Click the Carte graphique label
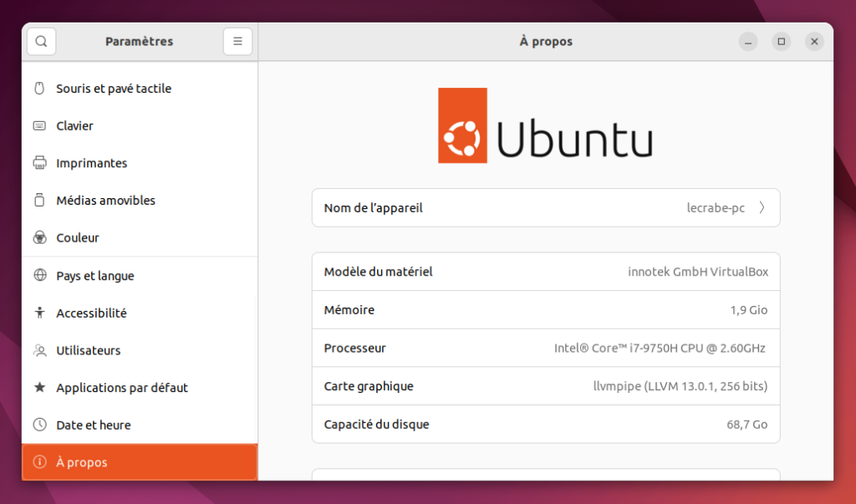Viewport: 856px width, 504px height. click(x=369, y=386)
